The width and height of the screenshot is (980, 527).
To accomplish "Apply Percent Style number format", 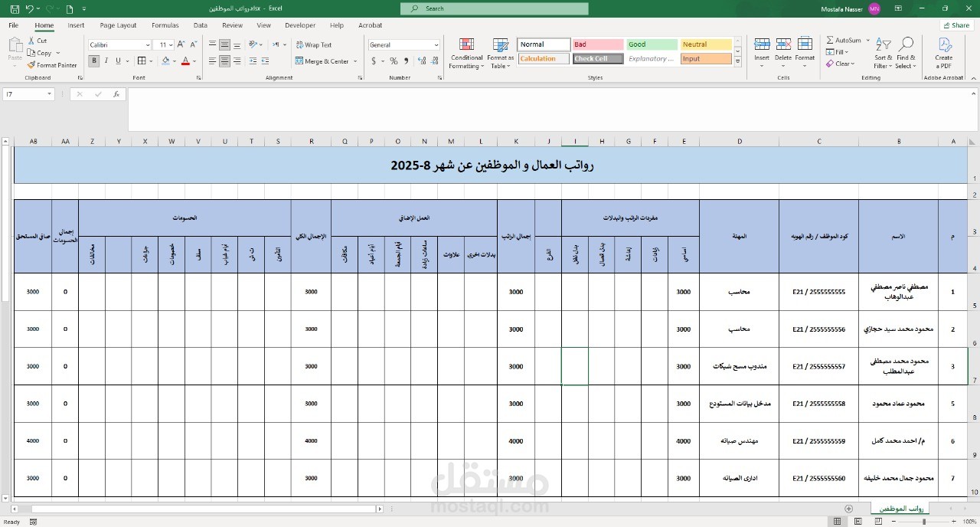I will click(394, 61).
